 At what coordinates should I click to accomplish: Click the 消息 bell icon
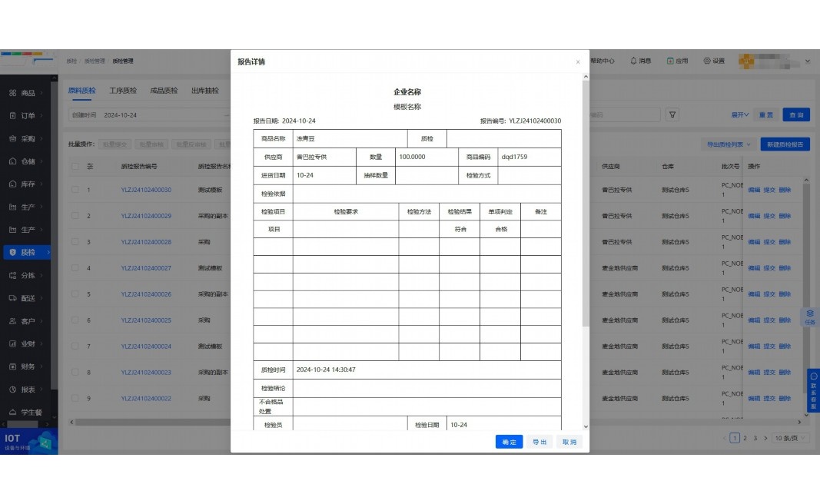(x=633, y=61)
